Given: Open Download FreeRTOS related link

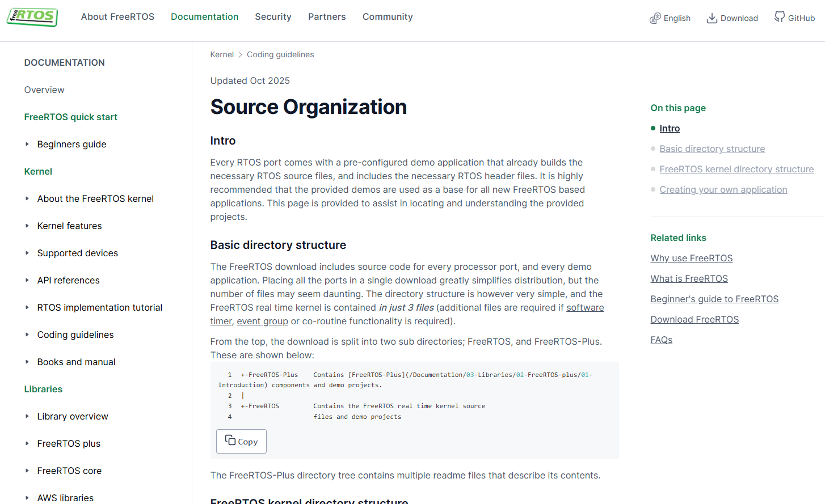Looking at the screenshot, I should [x=694, y=319].
